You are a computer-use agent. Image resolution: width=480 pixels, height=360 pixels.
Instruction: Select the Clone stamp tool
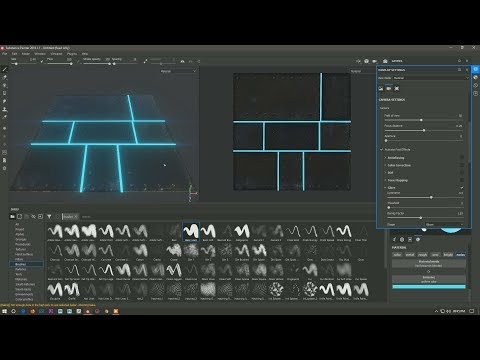tap(5, 109)
